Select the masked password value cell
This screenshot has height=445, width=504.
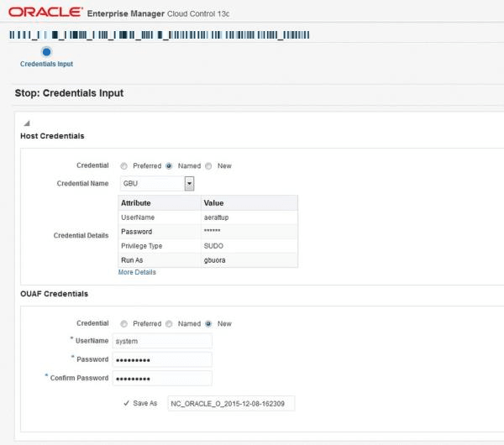coord(249,232)
